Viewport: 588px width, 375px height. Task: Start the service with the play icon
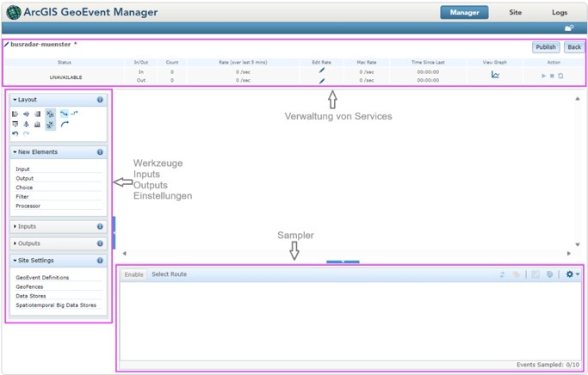(543, 76)
